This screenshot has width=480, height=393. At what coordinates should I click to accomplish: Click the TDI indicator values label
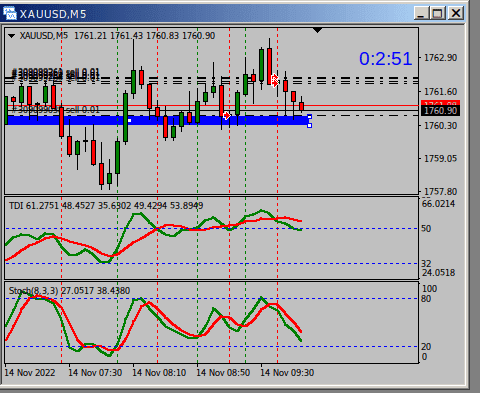(x=106, y=206)
